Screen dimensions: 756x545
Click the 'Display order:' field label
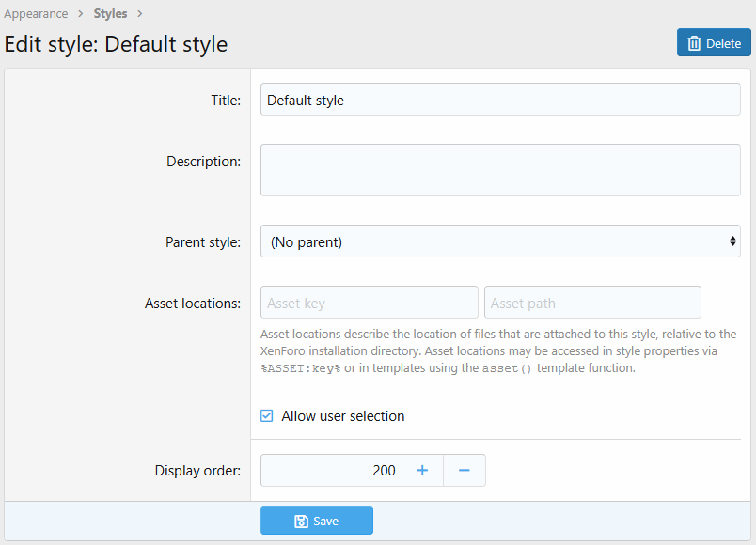197,471
